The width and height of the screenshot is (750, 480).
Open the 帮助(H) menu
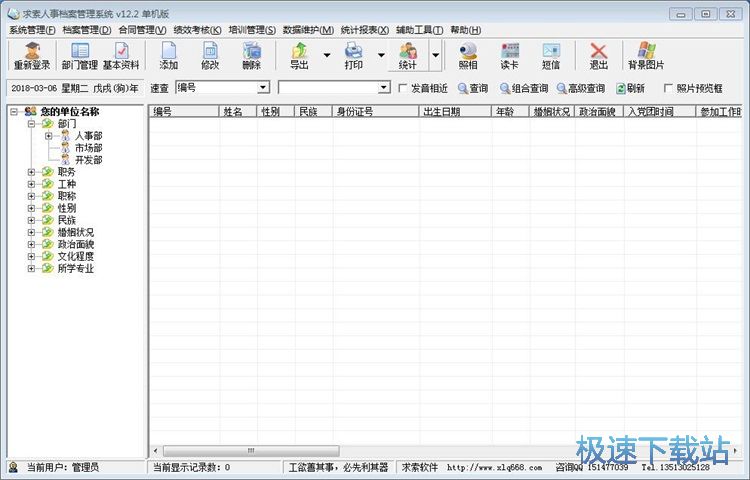point(465,30)
